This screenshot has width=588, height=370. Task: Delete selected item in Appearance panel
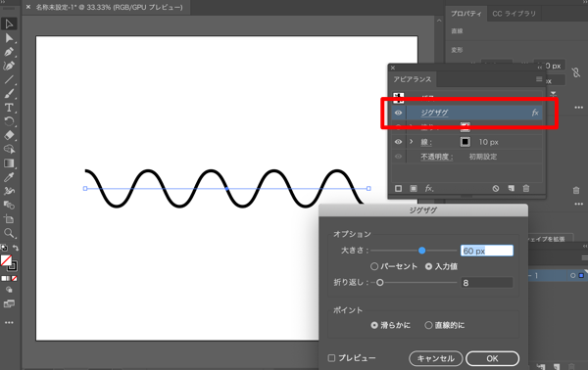526,188
